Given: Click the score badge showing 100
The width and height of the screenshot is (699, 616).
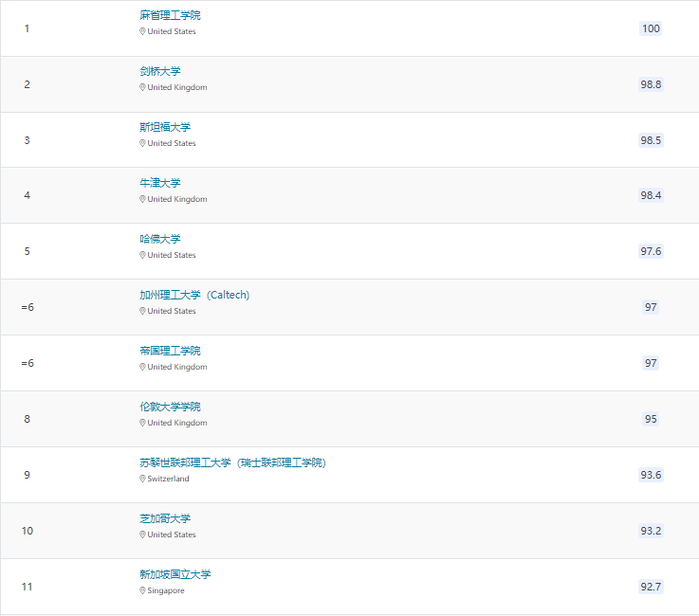Looking at the screenshot, I should tap(651, 28).
